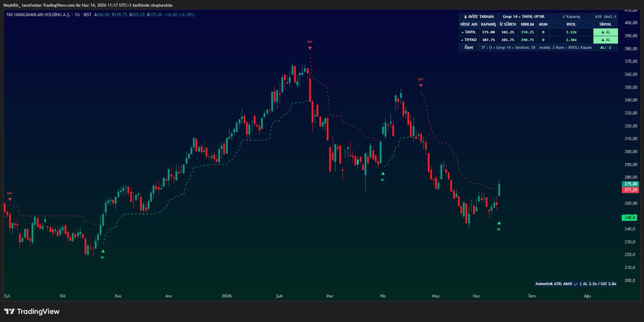Screen dimensions: 644x322
Task: Click the 'Asimetrik ATR: Aktif' status label
Action: (x=553, y=283)
